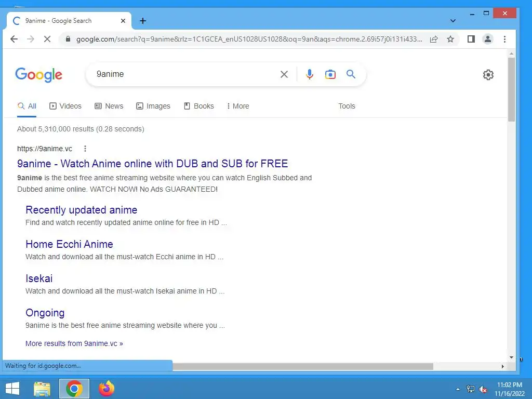Viewport: 532px width, 399px height.
Task: Click the forward navigation arrow
Action: click(x=31, y=39)
